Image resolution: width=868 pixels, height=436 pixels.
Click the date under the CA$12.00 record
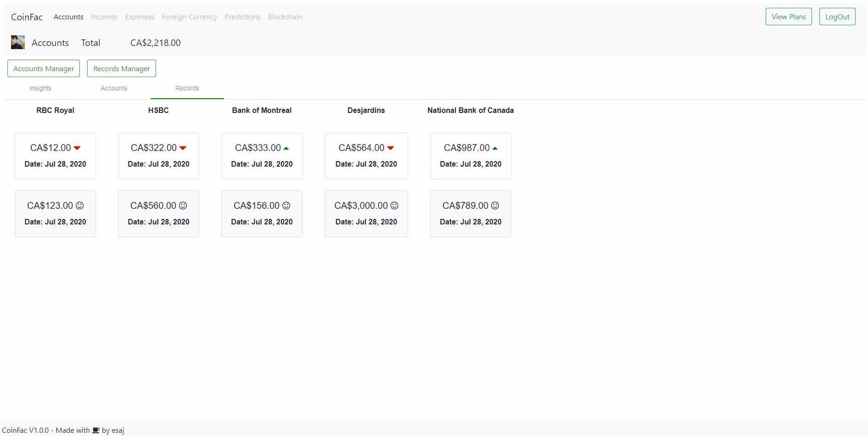point(55,164)
